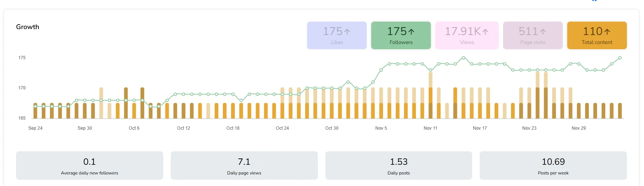Click the last point on followers line
The image size is (644, 186).
[x=620, y=58]
